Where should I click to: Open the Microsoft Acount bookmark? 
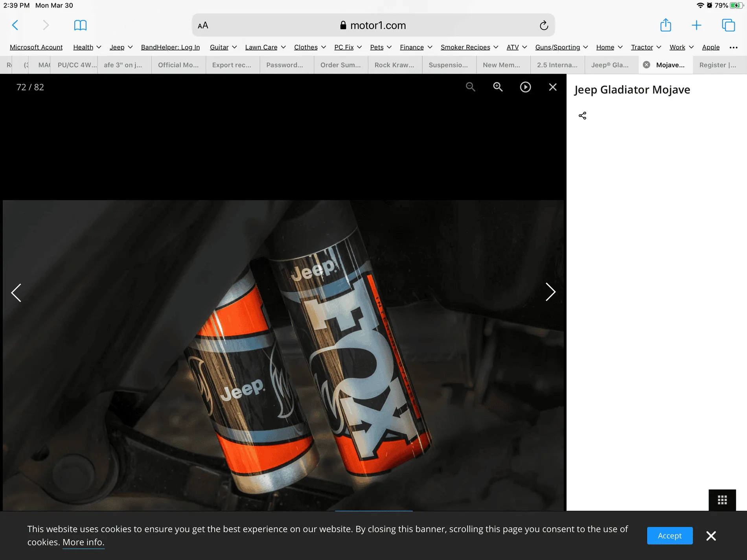36,47
